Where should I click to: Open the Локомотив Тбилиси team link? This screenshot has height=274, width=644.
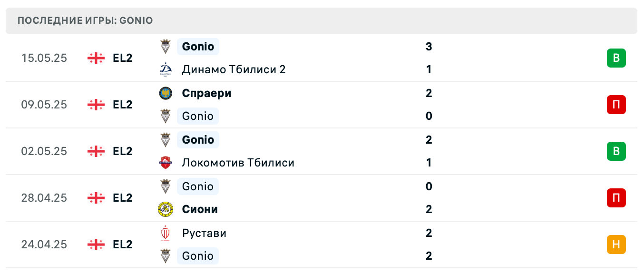(x=238, y=163)
